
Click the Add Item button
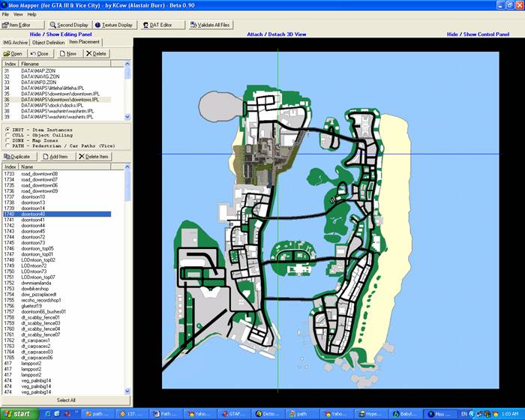[54, 156]
